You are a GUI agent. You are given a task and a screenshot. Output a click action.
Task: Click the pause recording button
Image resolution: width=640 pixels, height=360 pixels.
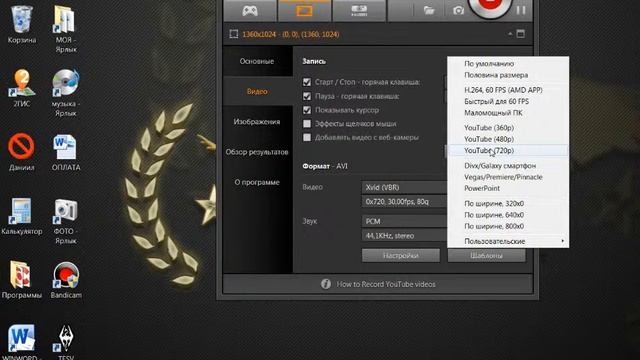[x=521, y=10]
